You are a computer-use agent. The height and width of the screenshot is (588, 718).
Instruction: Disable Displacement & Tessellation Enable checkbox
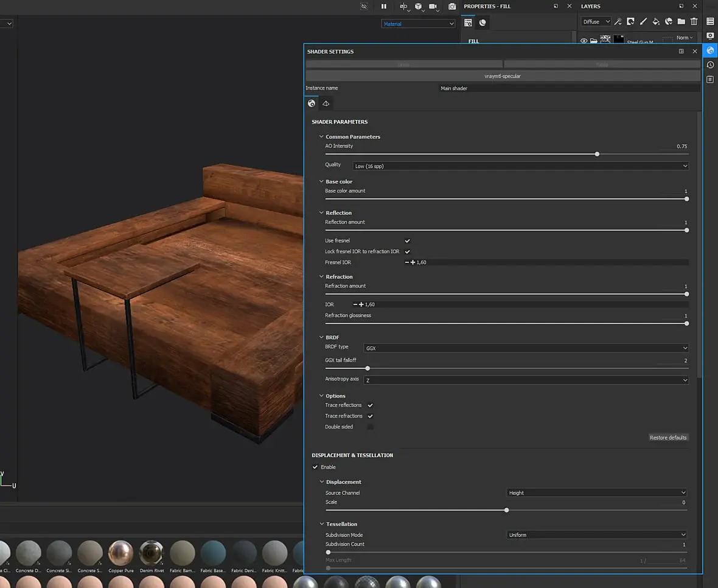click(315, 467)
